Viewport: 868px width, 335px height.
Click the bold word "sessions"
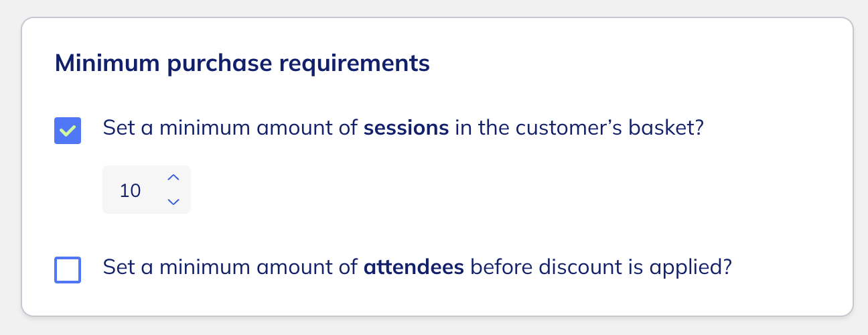[x=406, y=127]
